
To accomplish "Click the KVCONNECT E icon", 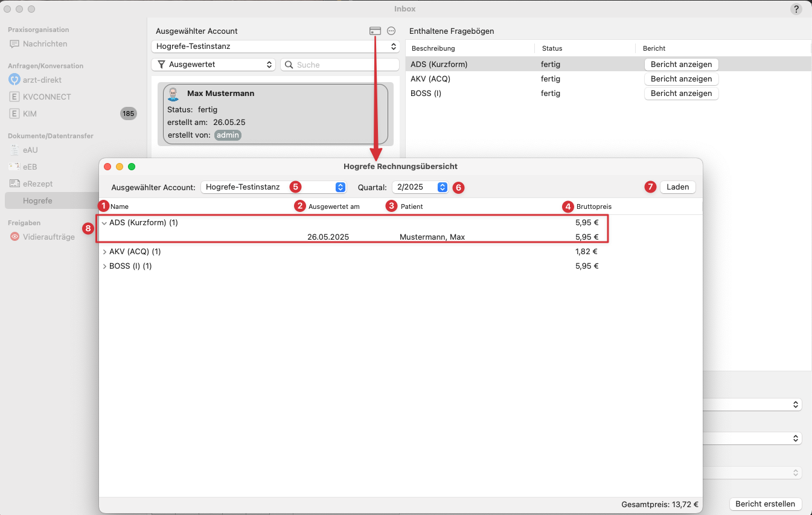I will (x=14, y=97).
